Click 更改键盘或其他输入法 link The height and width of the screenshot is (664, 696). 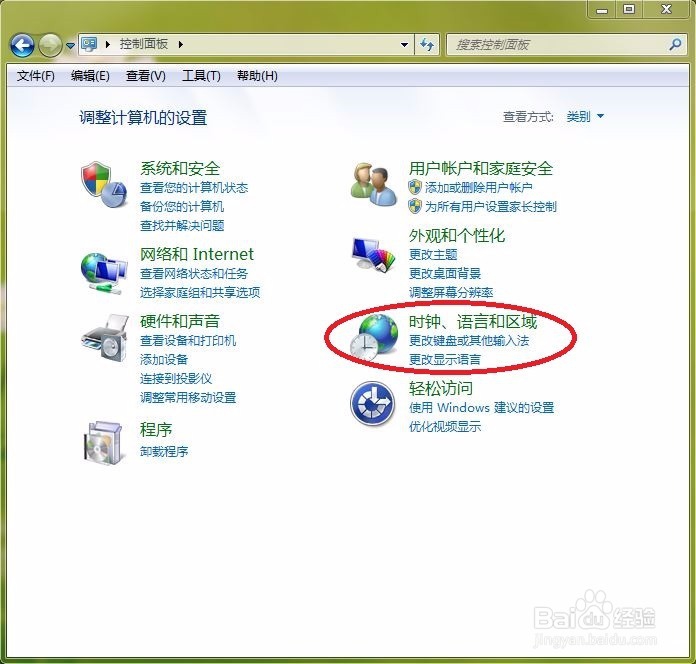[469, 340]
